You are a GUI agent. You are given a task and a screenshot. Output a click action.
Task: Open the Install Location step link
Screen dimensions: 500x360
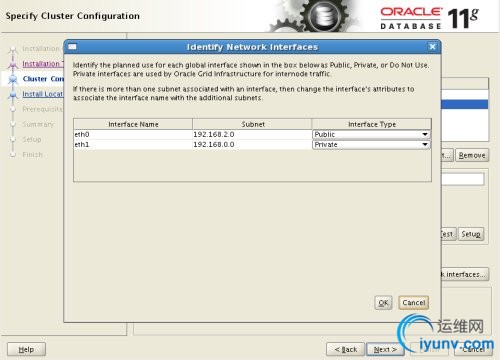click(43, 94)
